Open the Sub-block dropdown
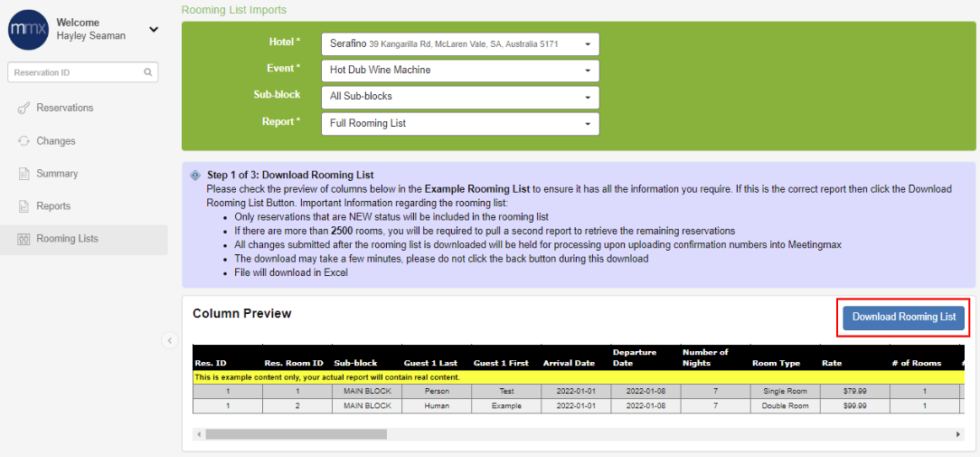This screenshot has height=457, width=980. pyautogui.click(x=461, y=97)
